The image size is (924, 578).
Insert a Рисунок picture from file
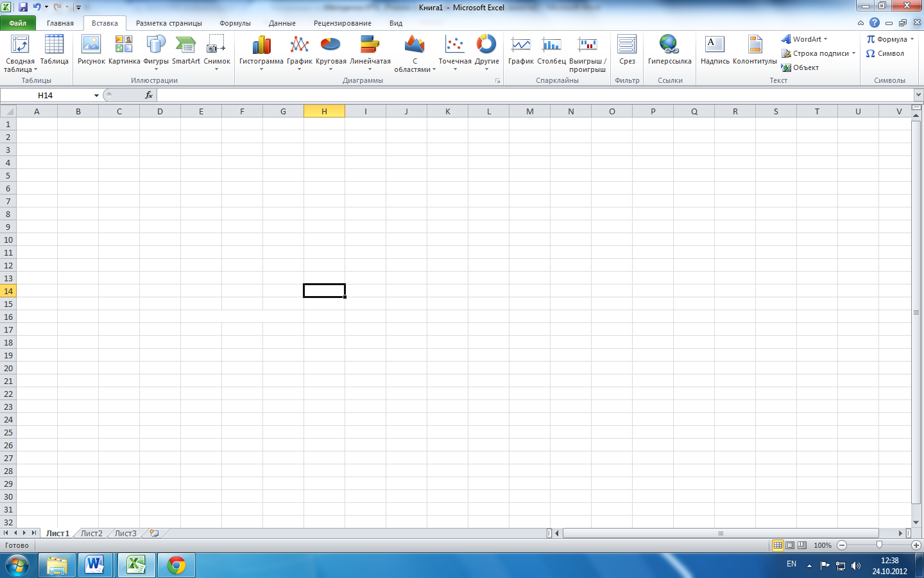pos(91,50)
